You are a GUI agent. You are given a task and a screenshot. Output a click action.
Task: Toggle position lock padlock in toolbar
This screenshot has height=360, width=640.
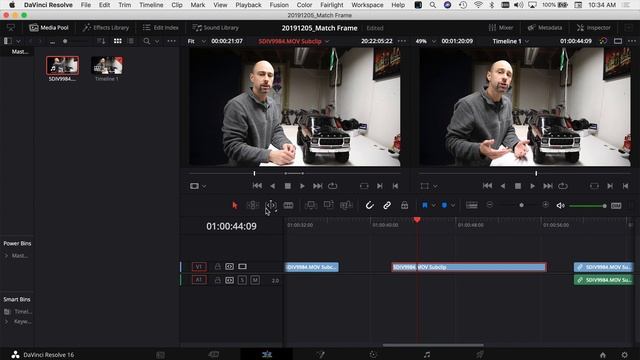(x=404, y=205)
